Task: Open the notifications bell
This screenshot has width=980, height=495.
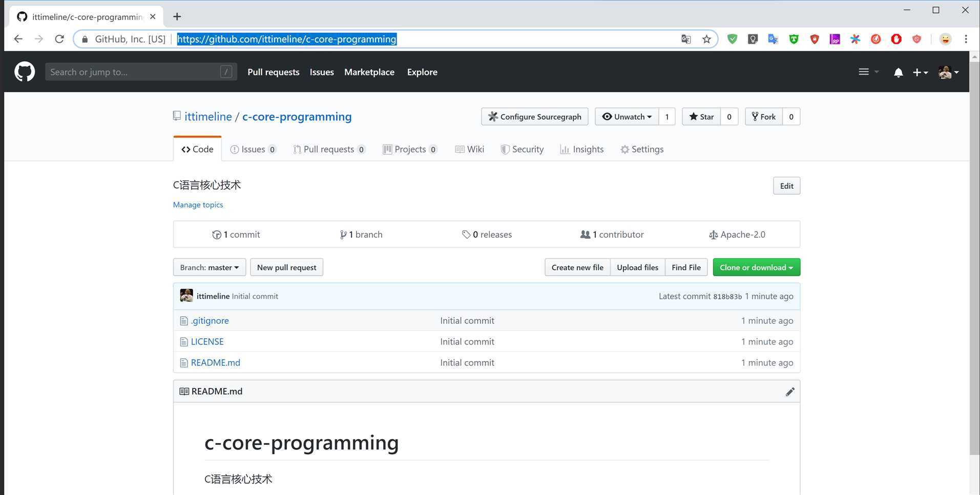Action: [898, 73]
